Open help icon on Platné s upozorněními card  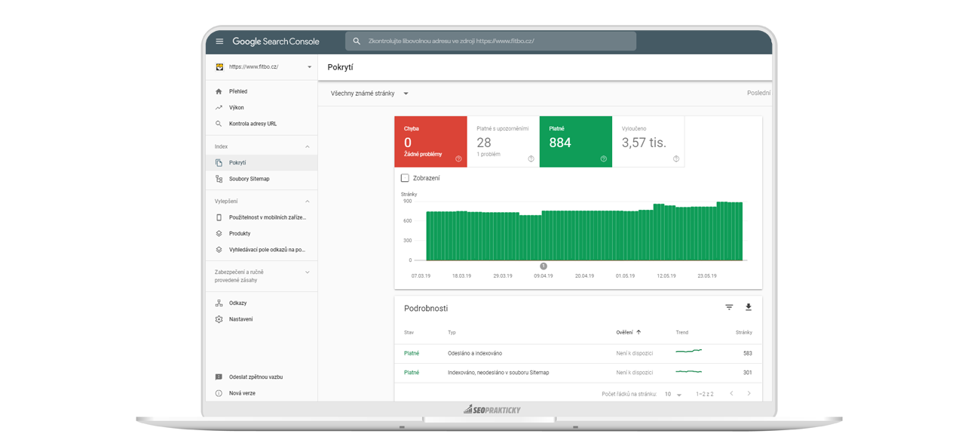coord(531,159)
